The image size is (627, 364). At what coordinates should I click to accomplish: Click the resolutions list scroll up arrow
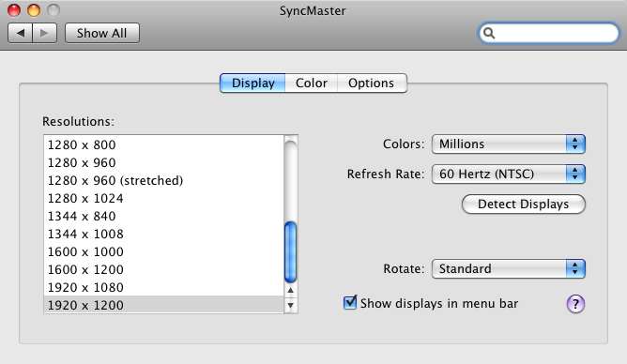point(291,291)
